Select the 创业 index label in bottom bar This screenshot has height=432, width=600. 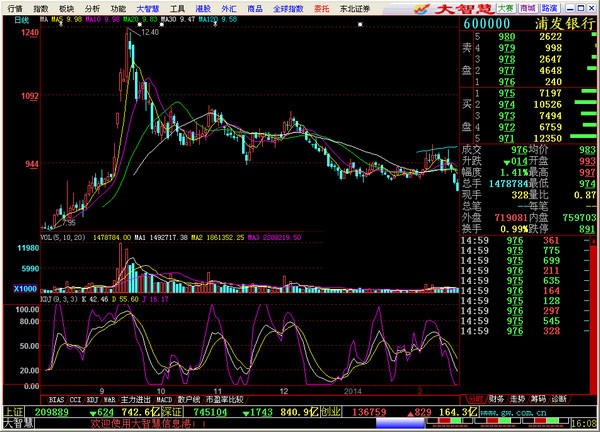pos(330,412)
